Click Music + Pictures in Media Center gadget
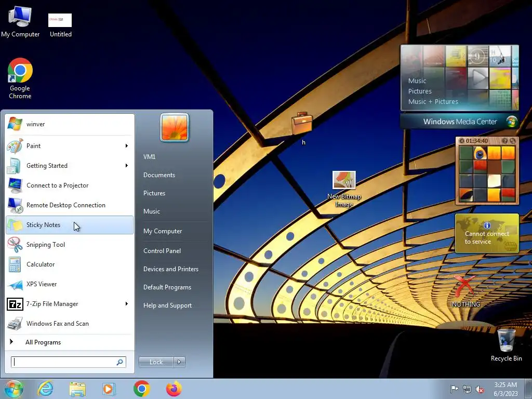The width and height of the screenshot is (532, 399). [433, 101]
